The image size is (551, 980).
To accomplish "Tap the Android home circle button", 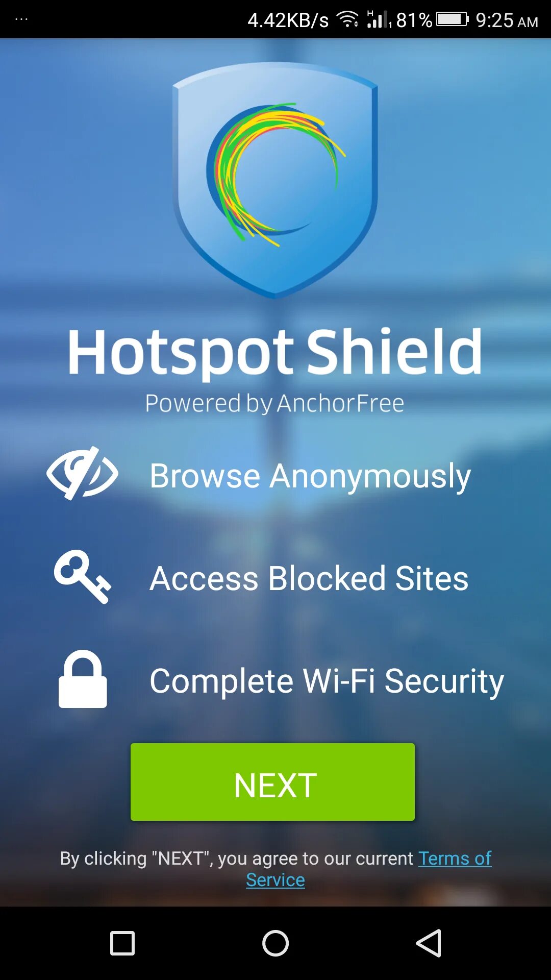I will (x=275, y=943).
